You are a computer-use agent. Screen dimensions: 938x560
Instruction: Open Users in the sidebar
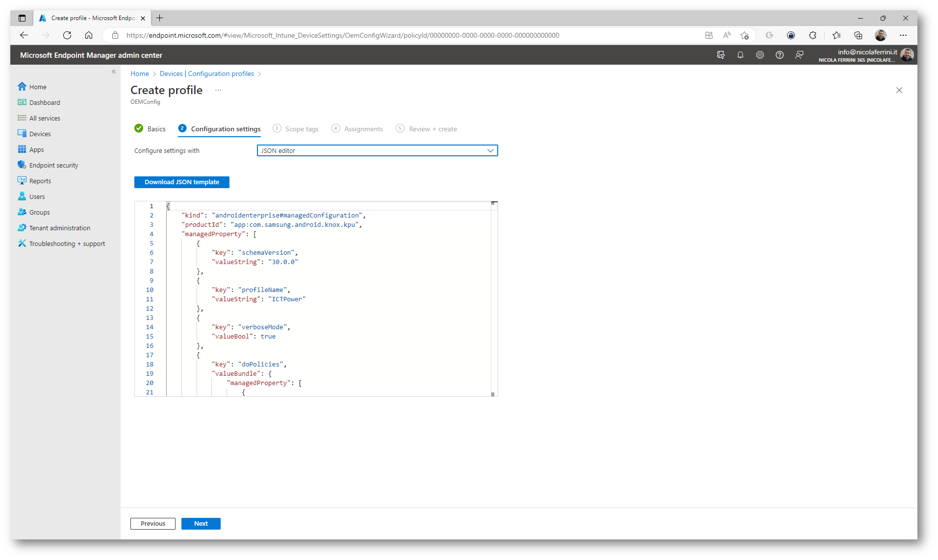point(37,196)
